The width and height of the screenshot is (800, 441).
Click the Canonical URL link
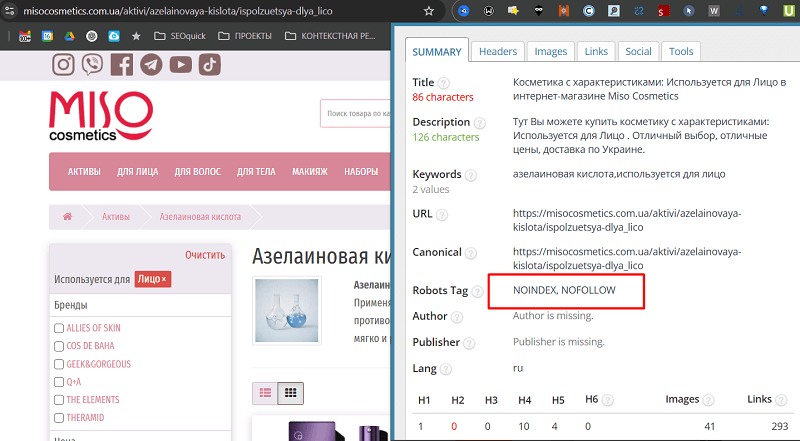[x=627, y=258]
